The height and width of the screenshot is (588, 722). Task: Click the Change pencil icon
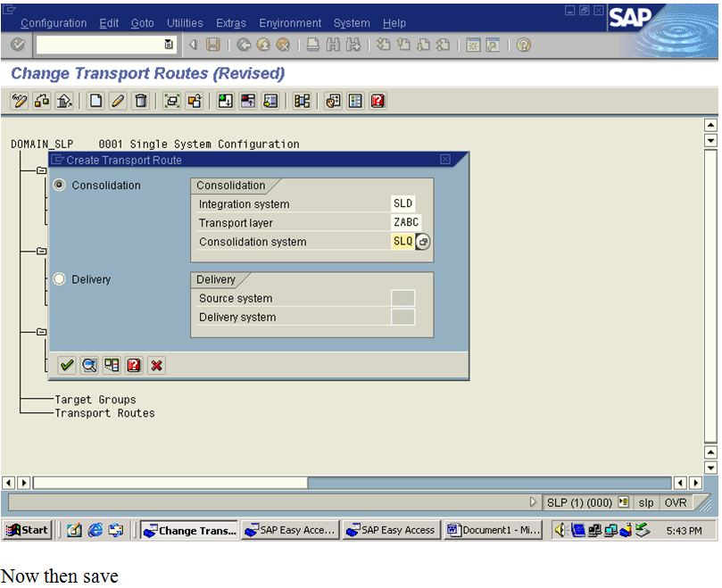[119, 101]
